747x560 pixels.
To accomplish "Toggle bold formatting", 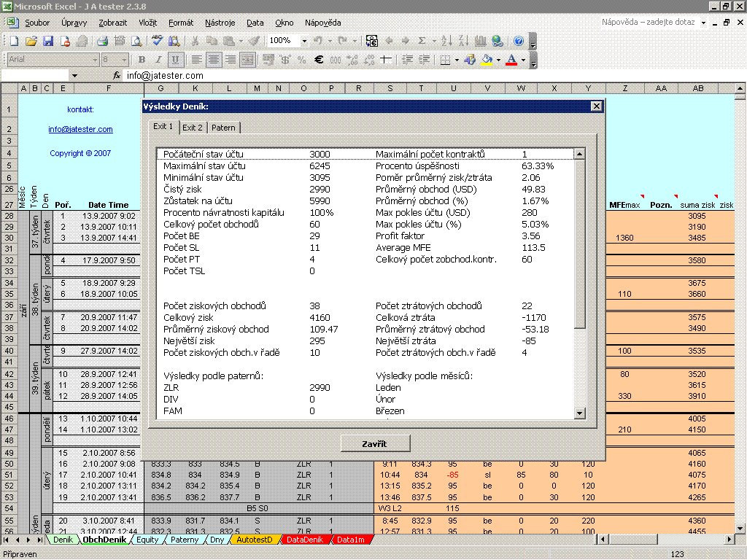I will (141, 60).
